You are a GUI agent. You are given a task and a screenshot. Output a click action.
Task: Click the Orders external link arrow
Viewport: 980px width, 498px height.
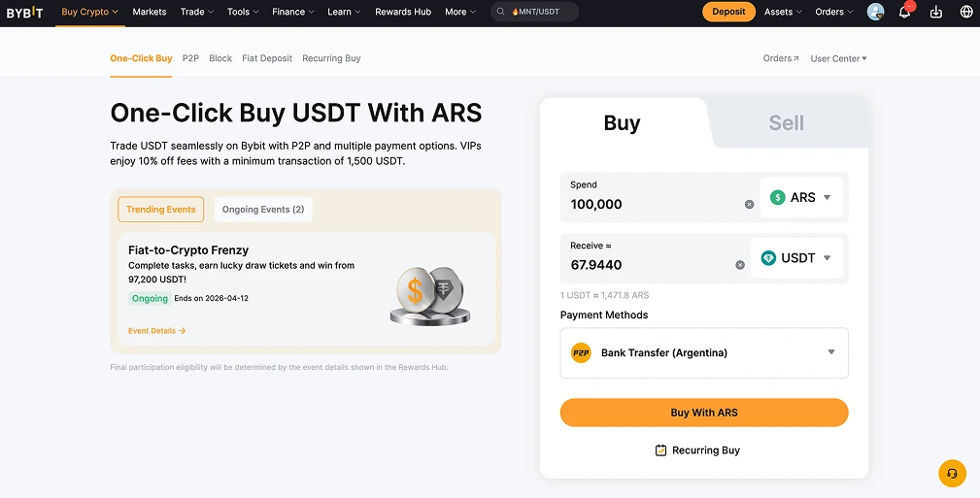click(x=796, y=59)
